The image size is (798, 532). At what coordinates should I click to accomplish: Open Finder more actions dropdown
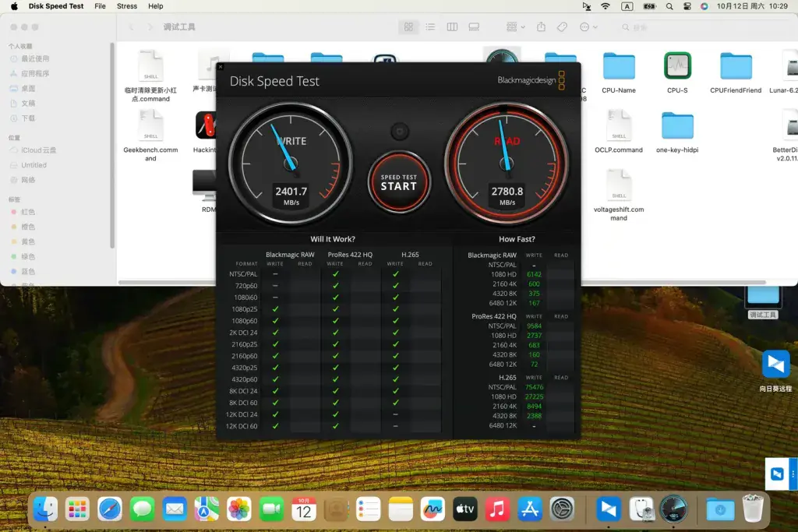coord(588,27)
